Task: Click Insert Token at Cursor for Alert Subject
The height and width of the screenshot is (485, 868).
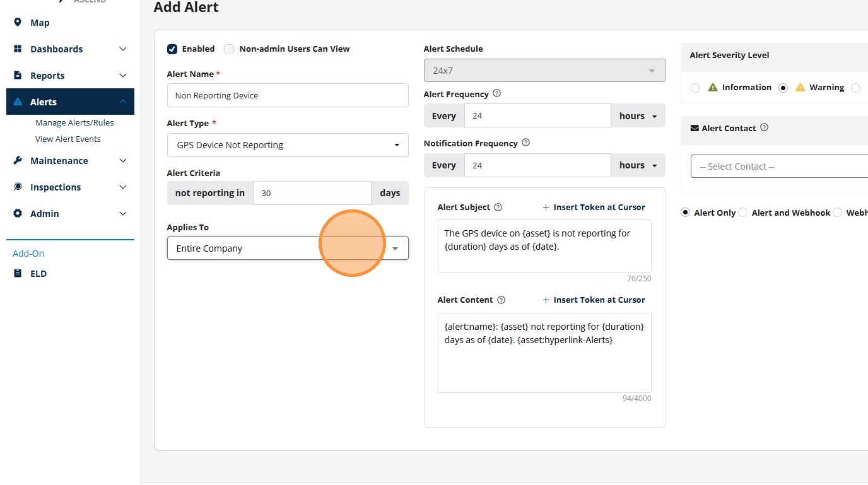Action: [594, 207]
